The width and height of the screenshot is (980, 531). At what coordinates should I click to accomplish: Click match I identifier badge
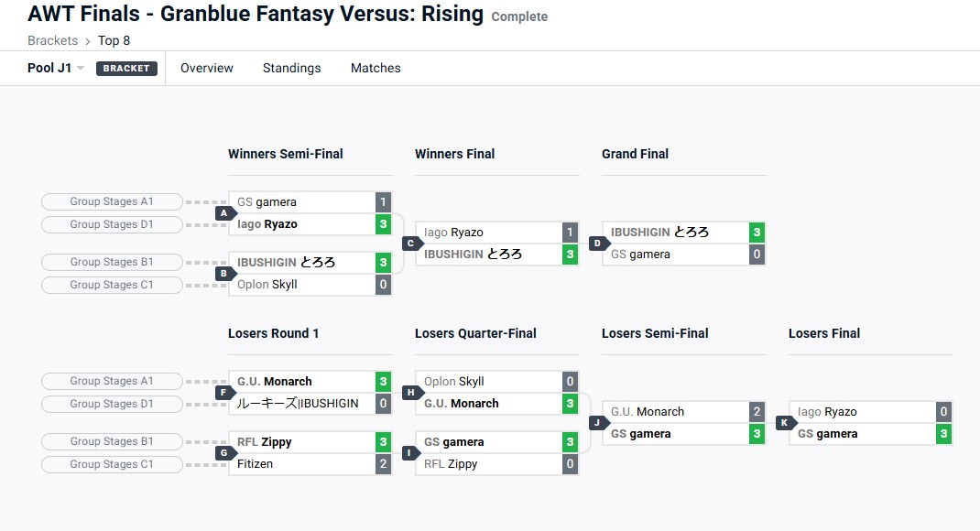point(409,452)
